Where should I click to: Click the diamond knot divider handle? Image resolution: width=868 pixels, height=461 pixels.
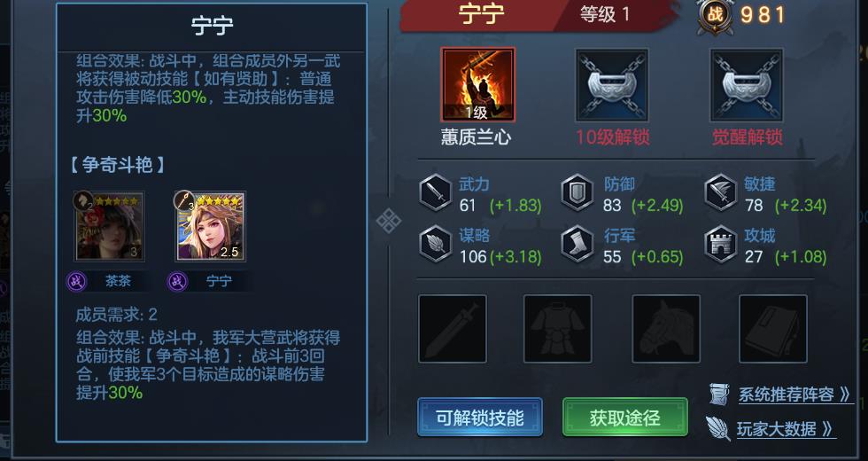tap(389, 222)
